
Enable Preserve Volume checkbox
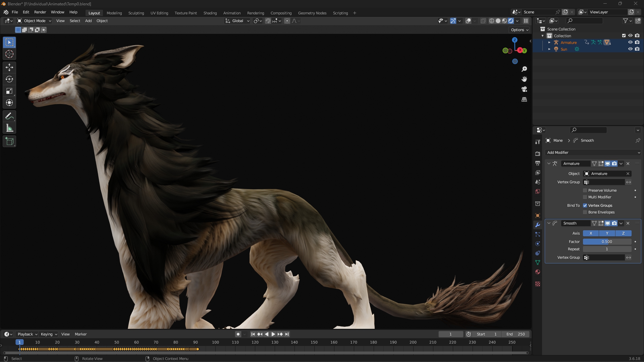(585, 190)
